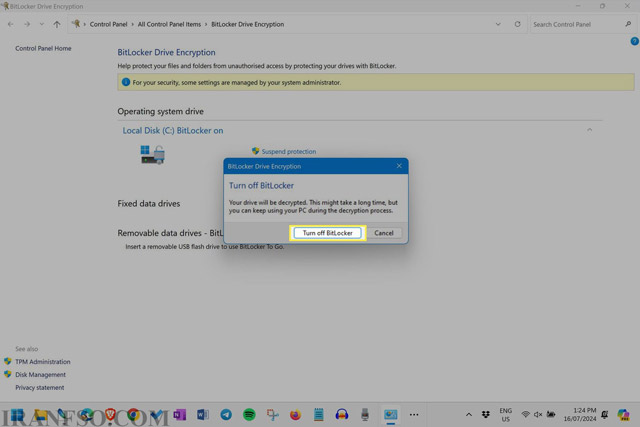Show hidden system tray icons

click(x=469, y=415)
